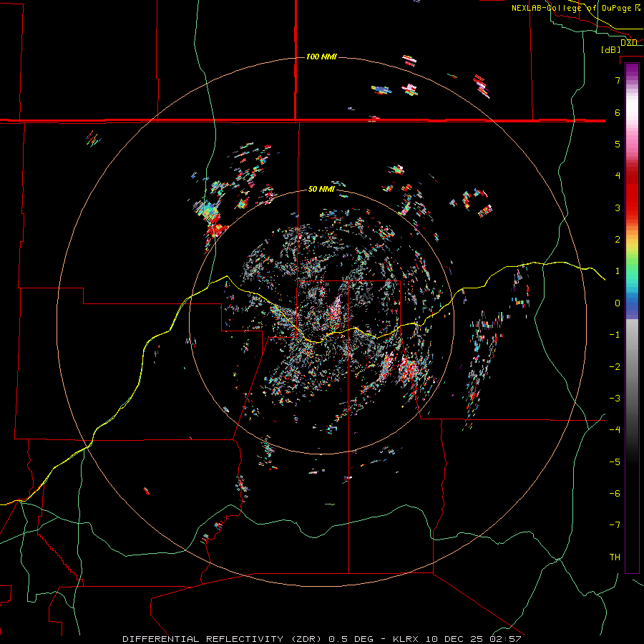644x644 pixels.
Task: Click the '-2' tick label on the scale
Action: coord(615,367)
